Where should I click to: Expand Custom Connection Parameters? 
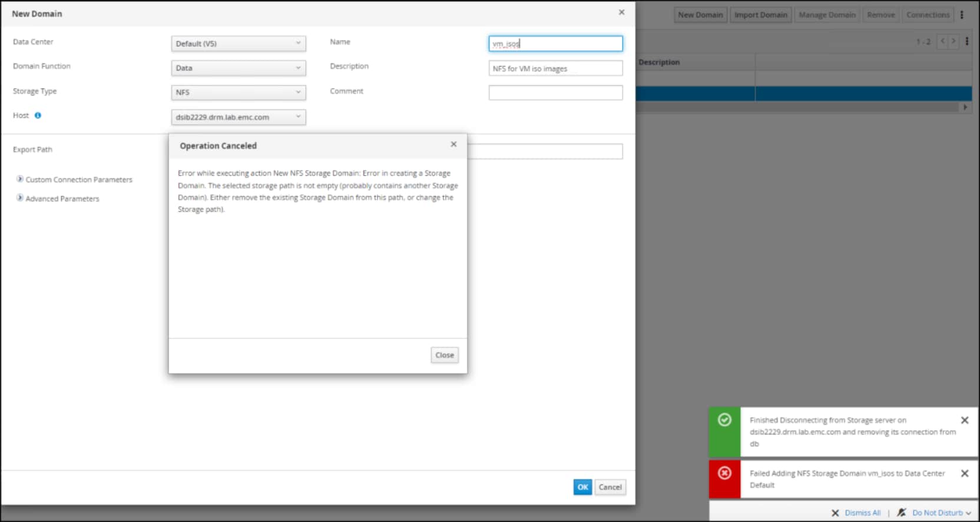[74, 179]
